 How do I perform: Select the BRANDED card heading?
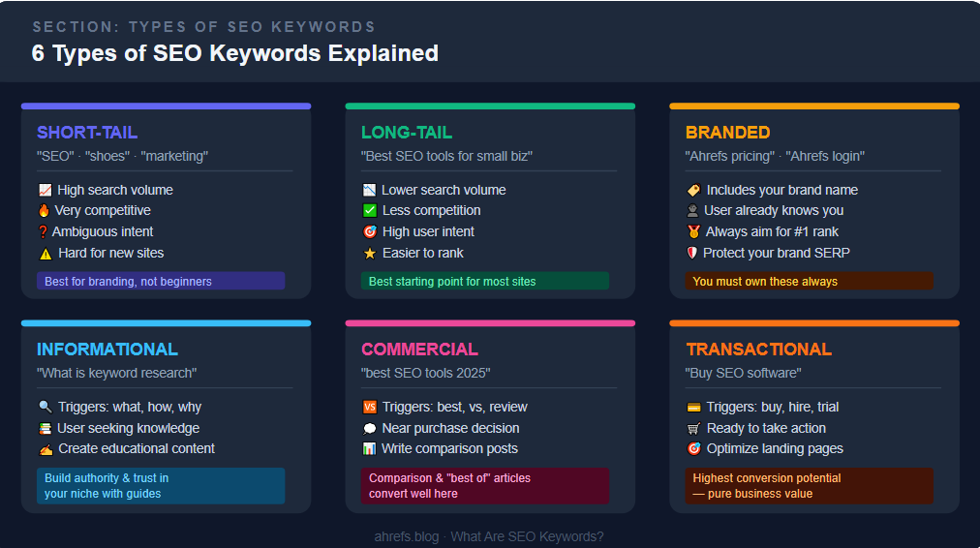tap(727, 133)
